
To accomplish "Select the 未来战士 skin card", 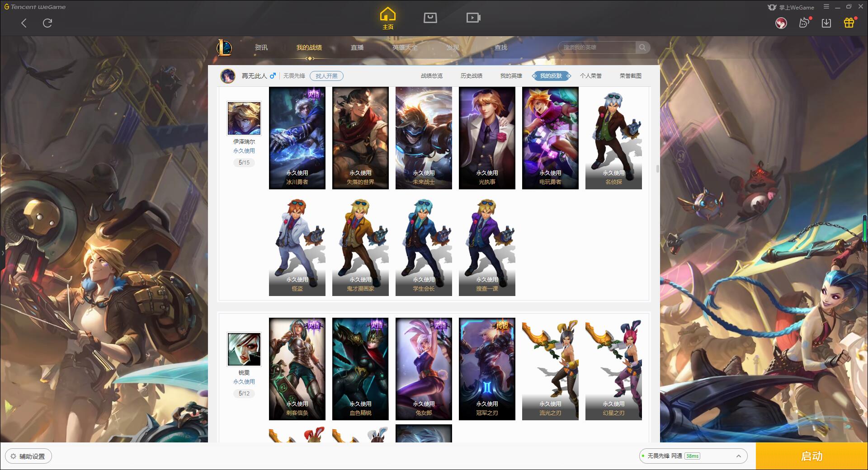I will (x=424, y=138).
